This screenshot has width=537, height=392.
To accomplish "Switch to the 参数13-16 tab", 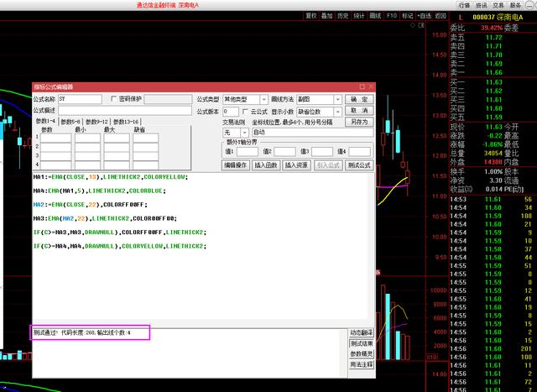I will (126, 122).
